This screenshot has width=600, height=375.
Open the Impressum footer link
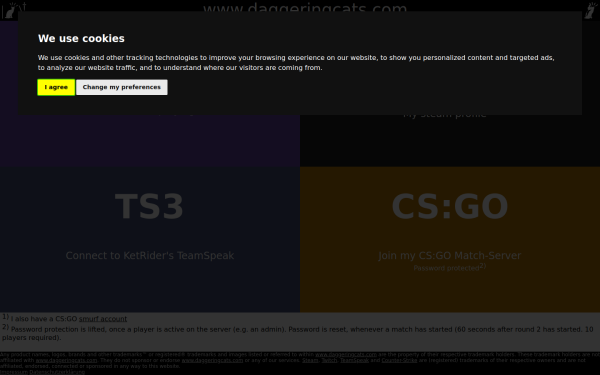click(x=14, y=372)
